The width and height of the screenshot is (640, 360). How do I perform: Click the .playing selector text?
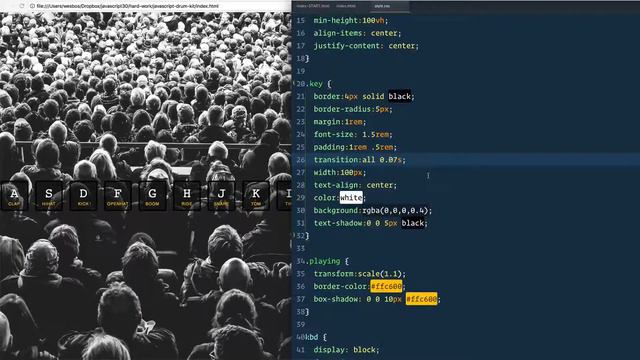[324, 261]
